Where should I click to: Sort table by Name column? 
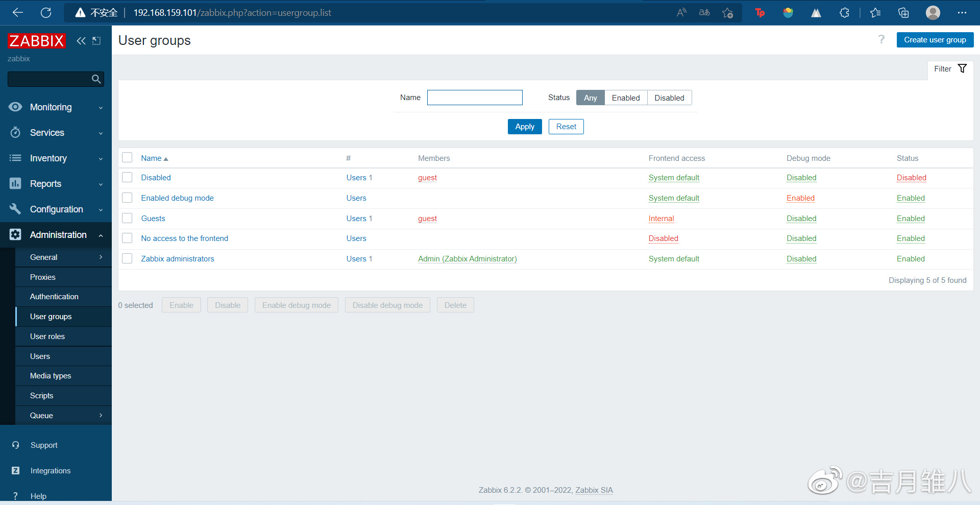[x=154, y=158]
